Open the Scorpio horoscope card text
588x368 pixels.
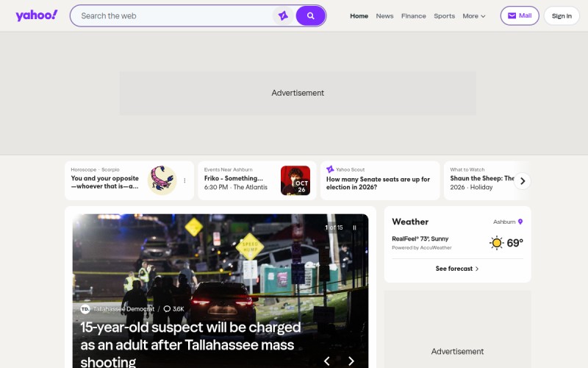tap(105, 182)
